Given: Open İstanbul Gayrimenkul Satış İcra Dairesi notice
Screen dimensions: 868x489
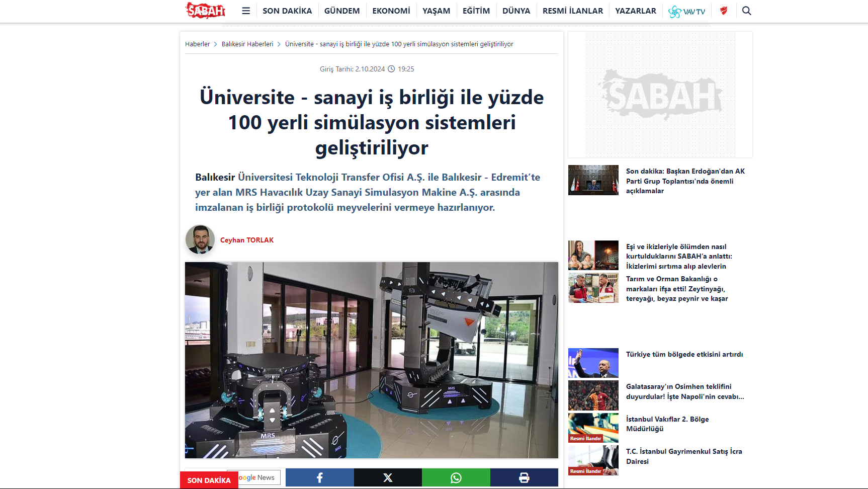Looking at the screenshot, I should 684,456.
